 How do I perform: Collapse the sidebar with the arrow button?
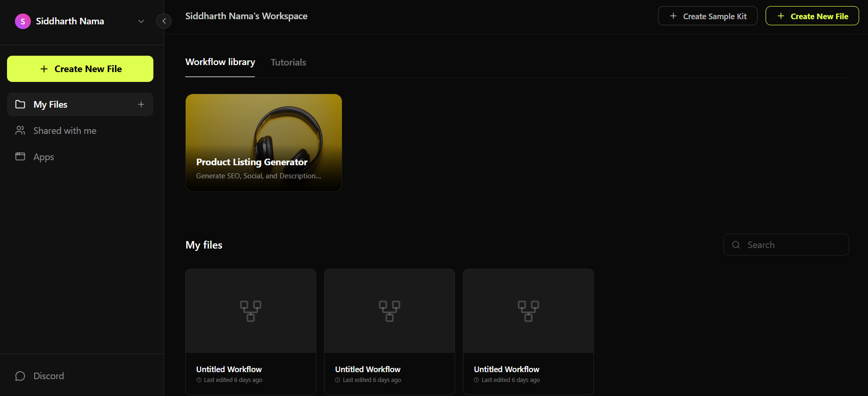click(x=164, y=21)
